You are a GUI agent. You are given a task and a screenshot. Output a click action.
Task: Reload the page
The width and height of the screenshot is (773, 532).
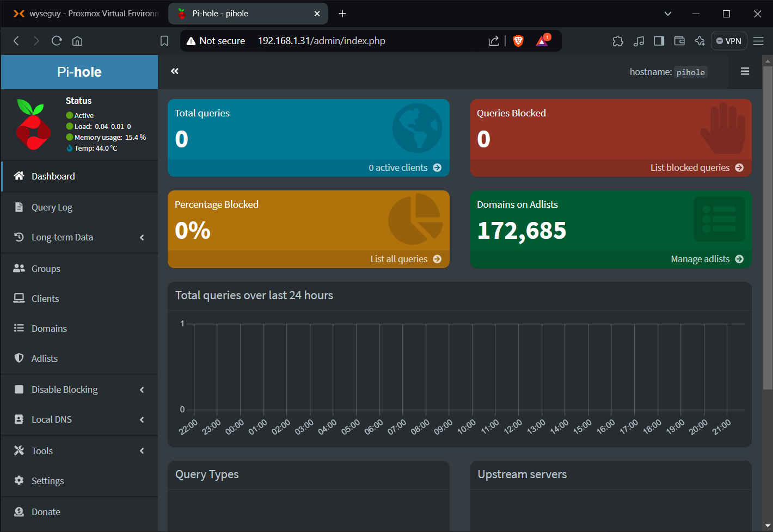tap(57, 41)
